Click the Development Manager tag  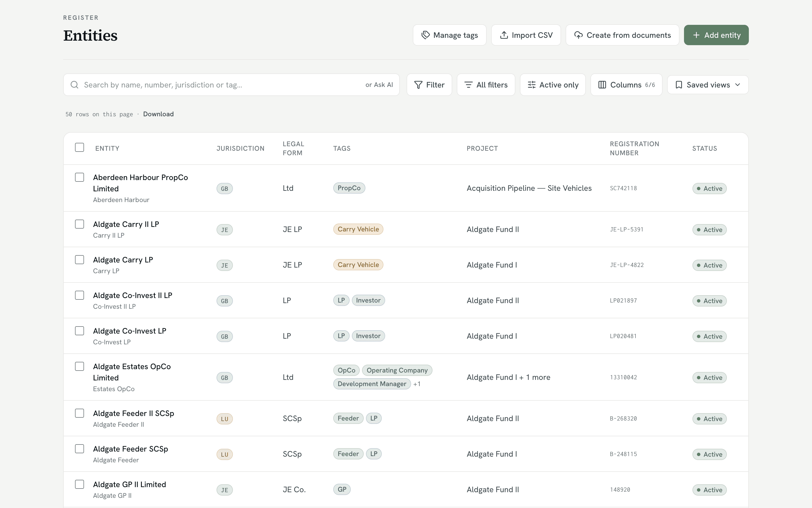pyautogui.click(x=372, y=384)
